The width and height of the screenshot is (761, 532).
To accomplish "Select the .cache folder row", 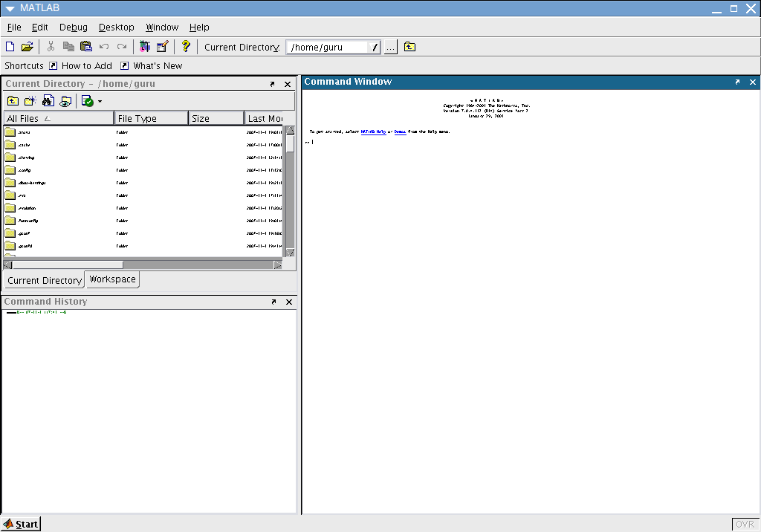I will [143, 145].
